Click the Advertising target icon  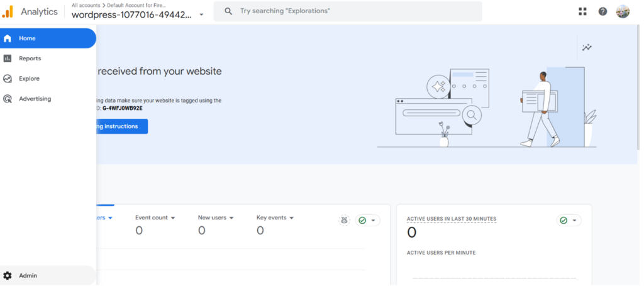point(8,99)
